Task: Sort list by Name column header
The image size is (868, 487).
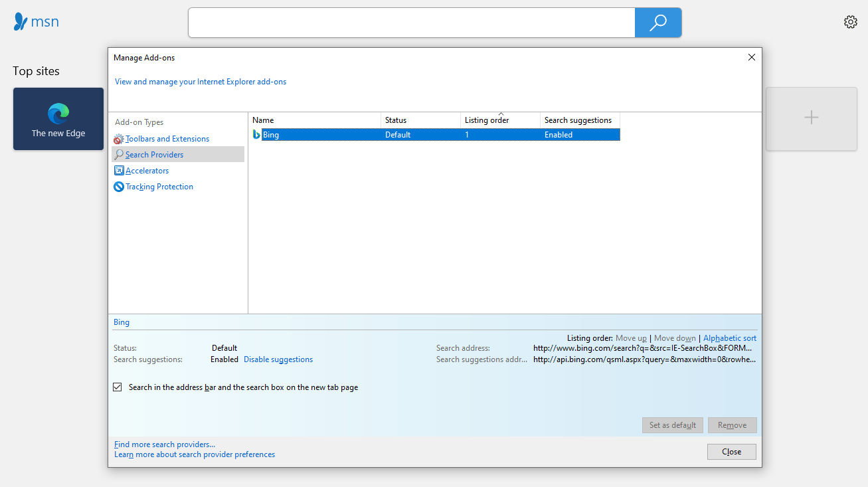Action: point(314,120)
